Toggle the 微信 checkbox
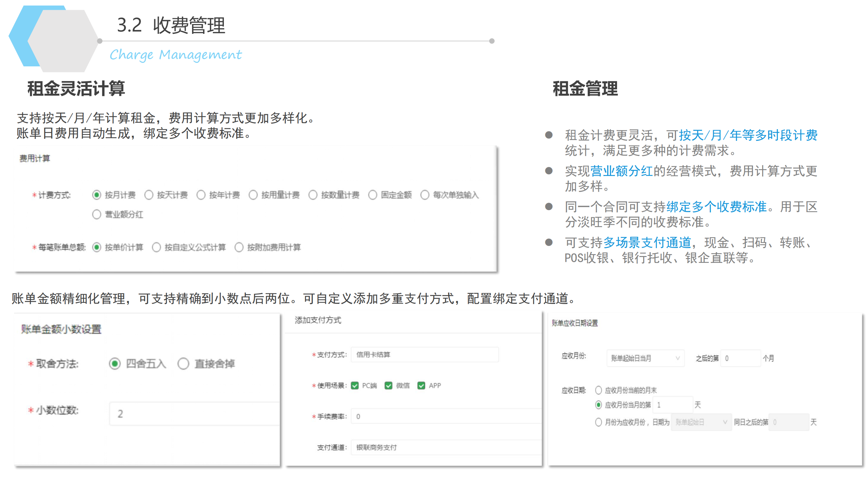This screenshot has height=488, width=868. (389, 386)
